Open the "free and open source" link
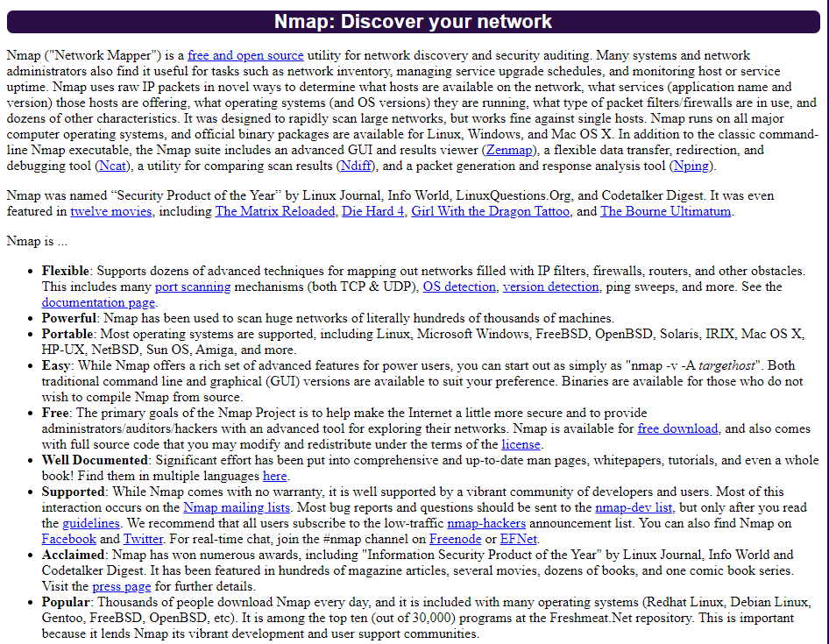829x644 pixels. pyautogui.click(x=245, y=55)
